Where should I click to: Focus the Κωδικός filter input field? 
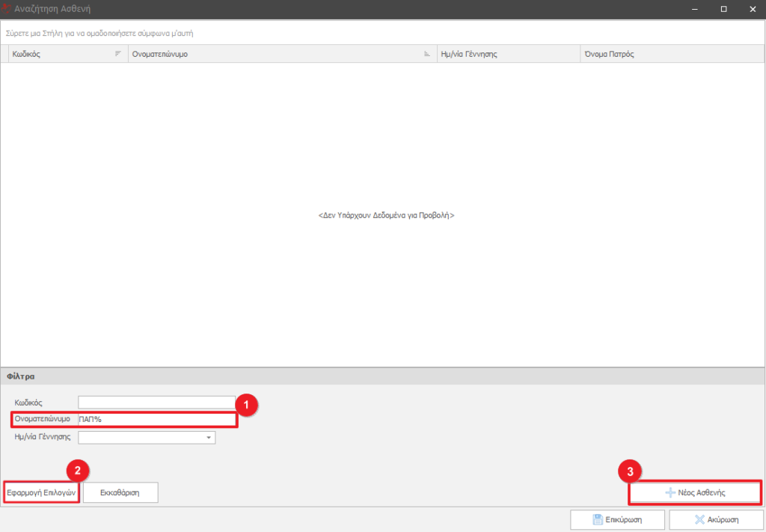pos(156,403)
